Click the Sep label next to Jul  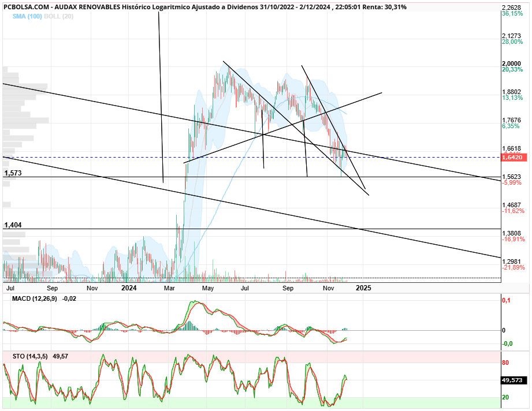[52, 289]
